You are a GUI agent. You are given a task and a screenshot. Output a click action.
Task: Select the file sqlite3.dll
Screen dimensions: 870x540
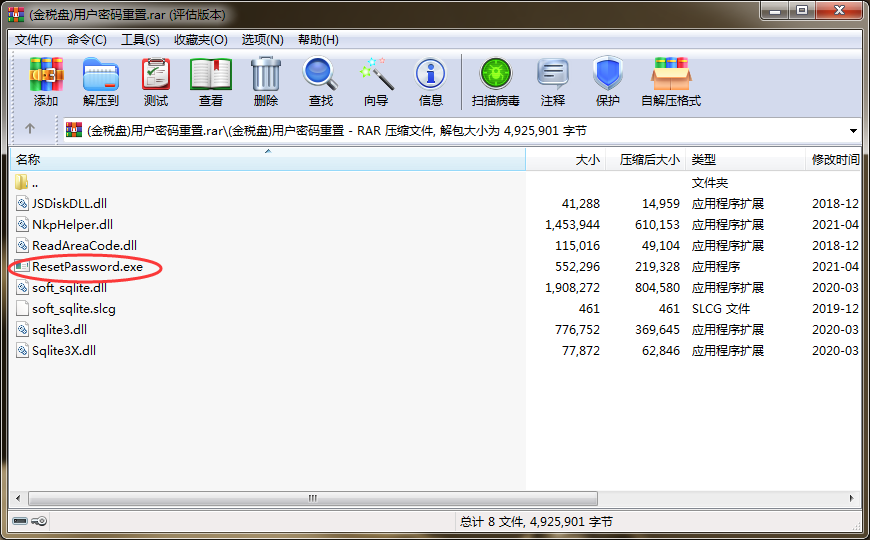coord(59,330)
